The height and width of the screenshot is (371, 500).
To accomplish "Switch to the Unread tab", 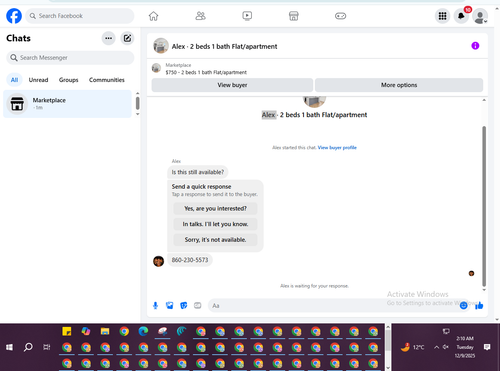I will (x=38, y=80).
